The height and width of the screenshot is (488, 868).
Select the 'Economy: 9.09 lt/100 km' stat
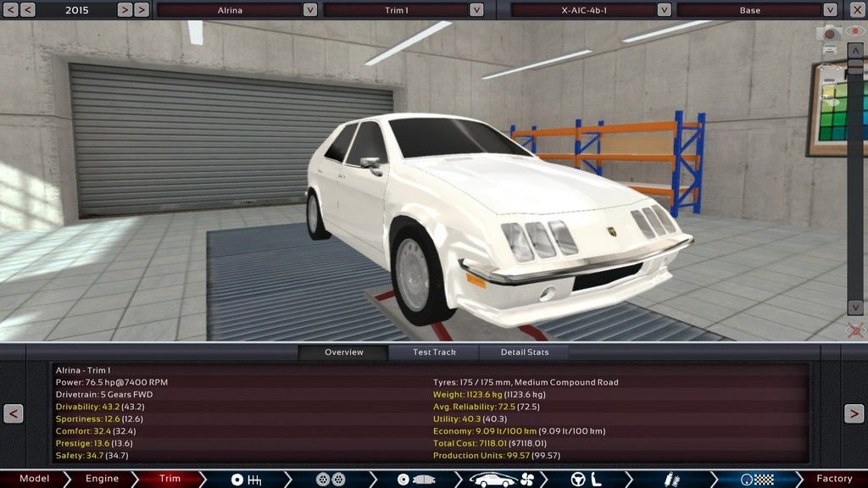[520, 431]
